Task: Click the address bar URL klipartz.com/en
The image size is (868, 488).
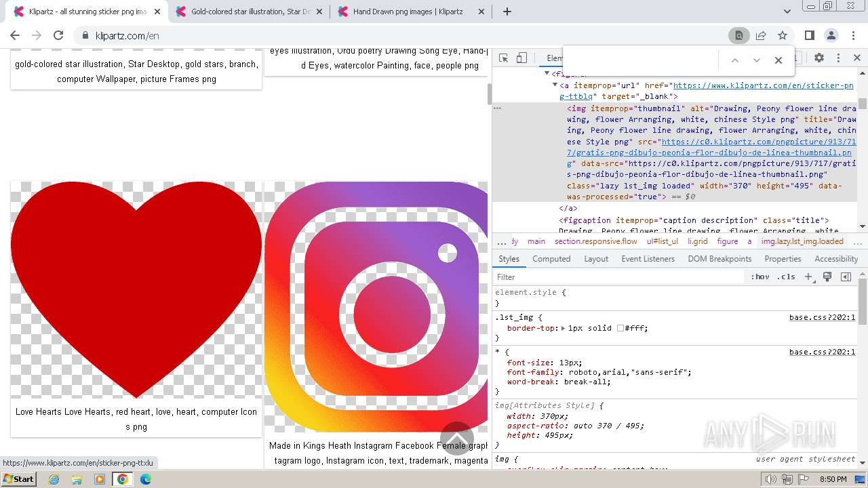Action: (x=127, y=35)
